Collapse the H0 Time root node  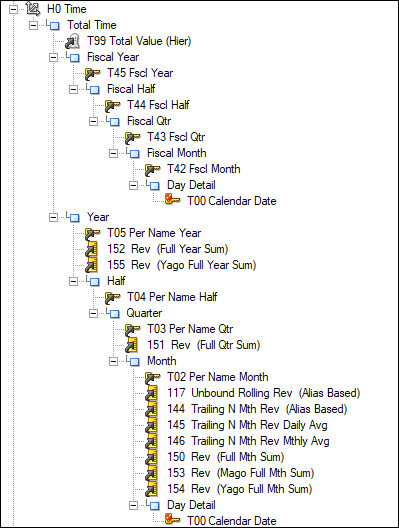tap(13, 9)
